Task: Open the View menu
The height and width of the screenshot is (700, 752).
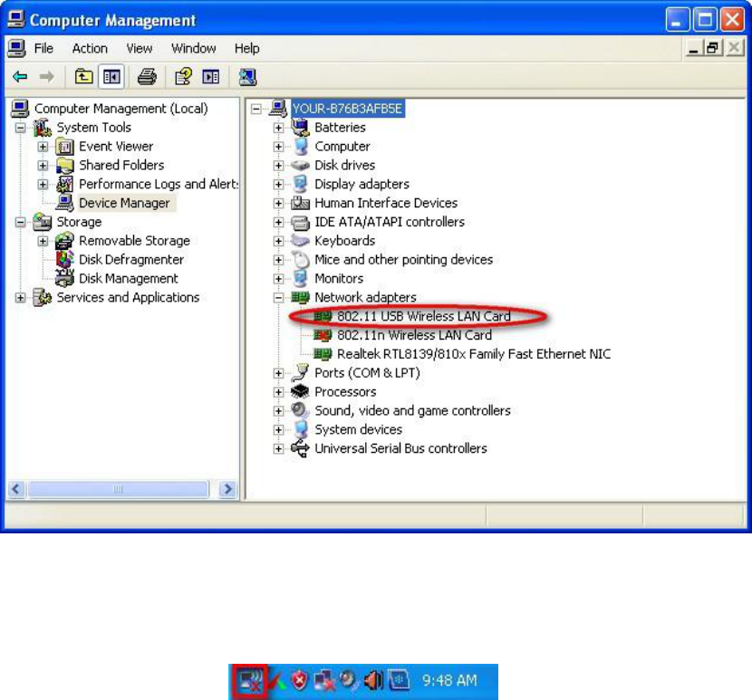Action: (140, 48)
